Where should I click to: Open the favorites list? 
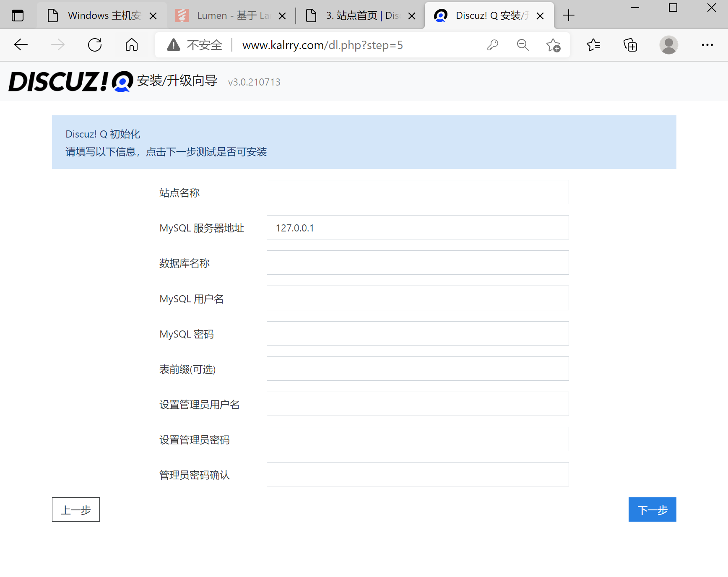[x=593, y=45]
